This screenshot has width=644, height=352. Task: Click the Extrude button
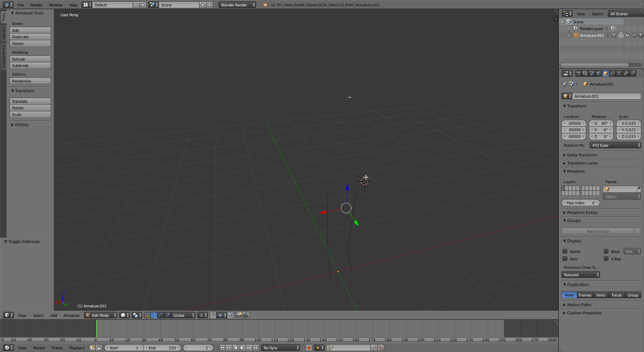coord(30,59)
